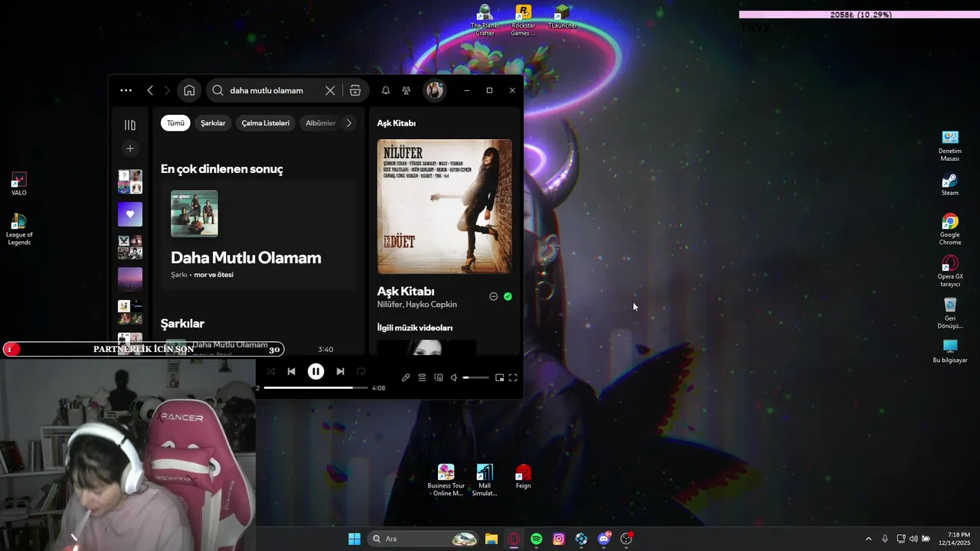Screen dimensions: 980x551
Task: Open the Rockstar Games desktop shortcut
Action: point(523,21)
